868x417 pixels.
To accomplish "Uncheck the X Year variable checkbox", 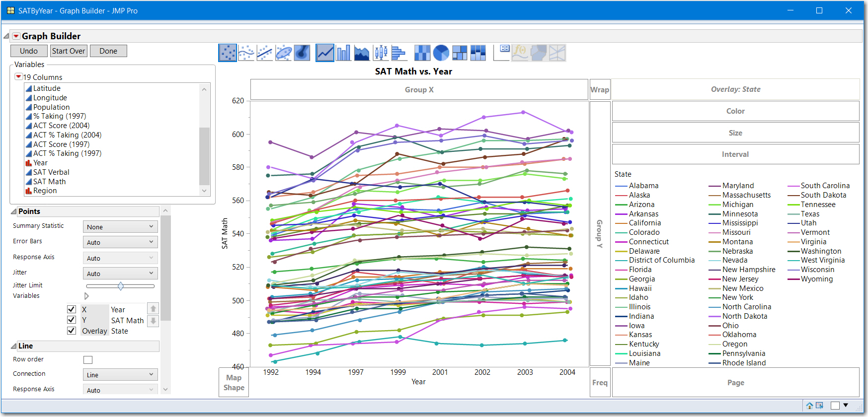I will 72,309.
